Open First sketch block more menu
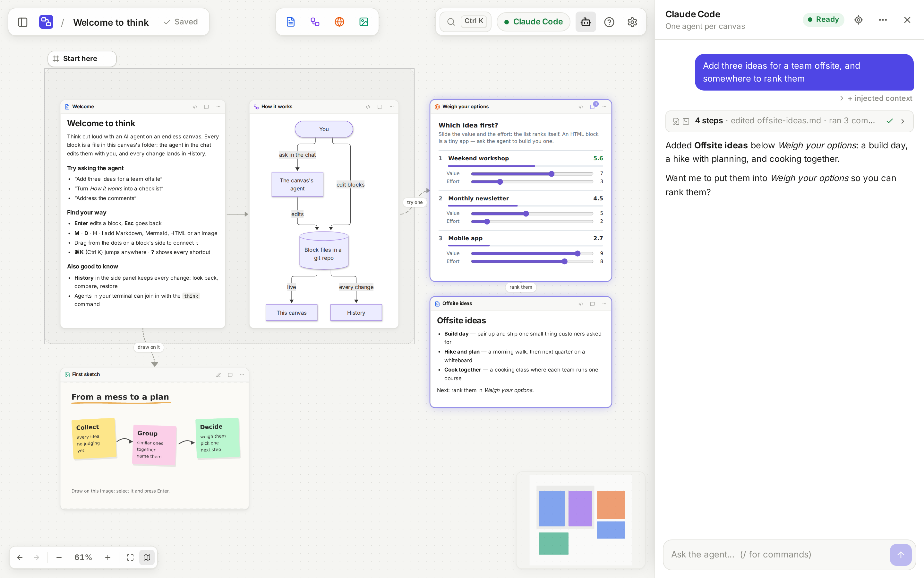 tap(242, 375)
